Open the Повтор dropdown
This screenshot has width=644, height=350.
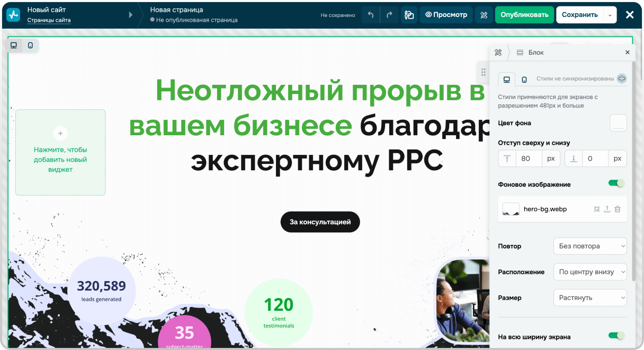click(589, 246)
